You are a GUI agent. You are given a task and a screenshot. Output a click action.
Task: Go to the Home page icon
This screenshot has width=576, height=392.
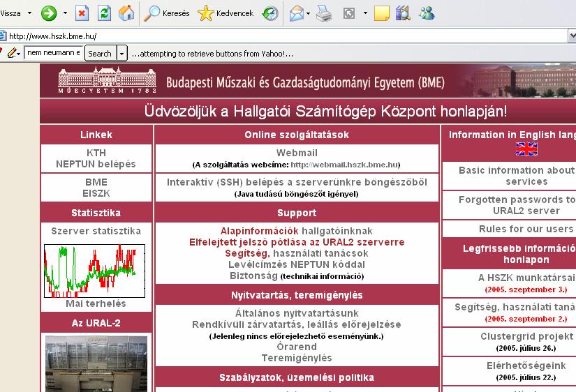coord(126,13)
